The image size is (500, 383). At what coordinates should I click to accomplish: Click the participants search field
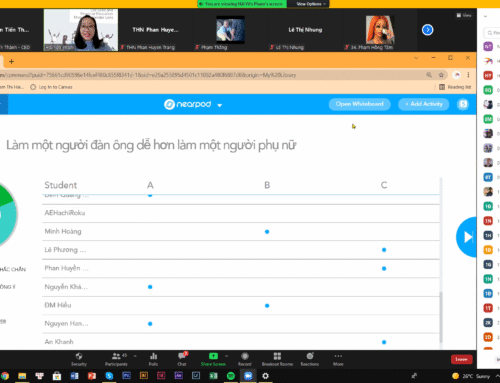(x=493, y=33)
